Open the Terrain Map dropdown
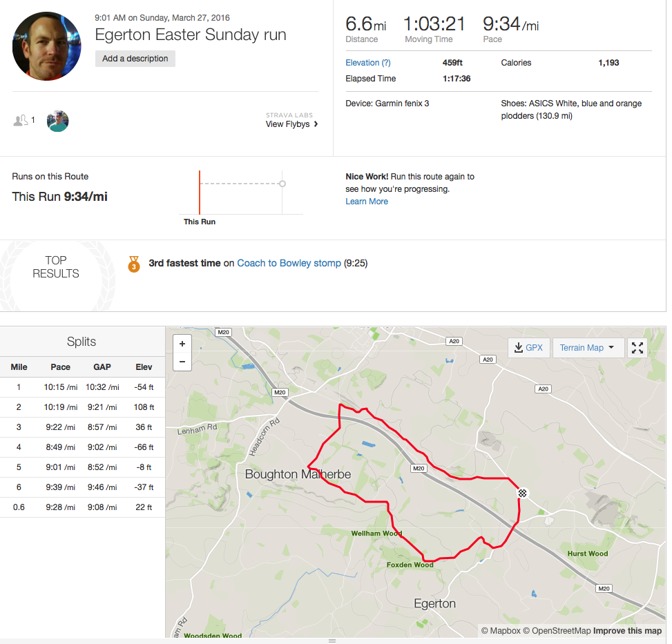The height and width of the screenshot is (644, 672). click(588, 348)
